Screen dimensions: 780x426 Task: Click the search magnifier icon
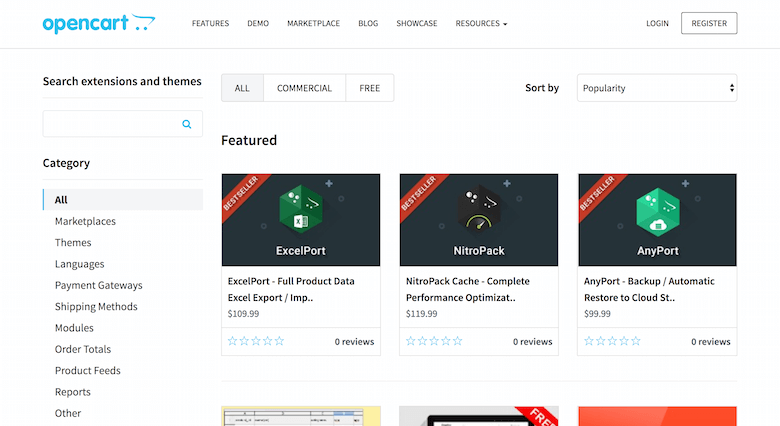tap(187, 124)
